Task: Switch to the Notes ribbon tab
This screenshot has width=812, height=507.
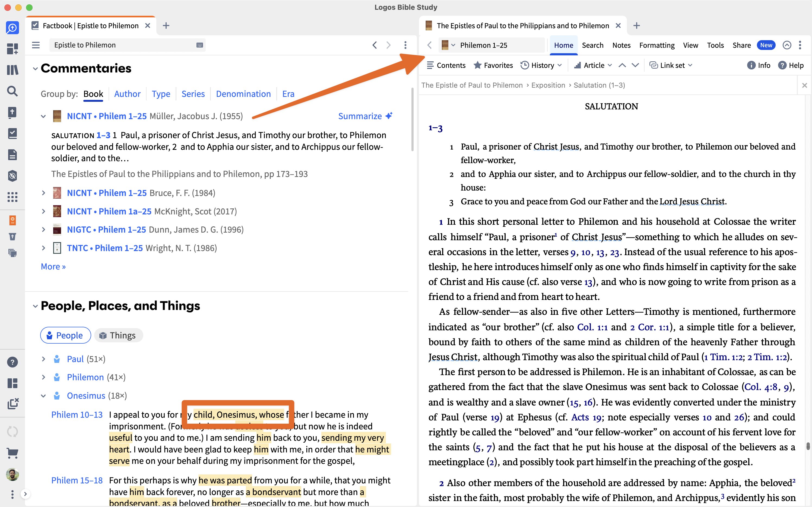Action: point(621,45)
